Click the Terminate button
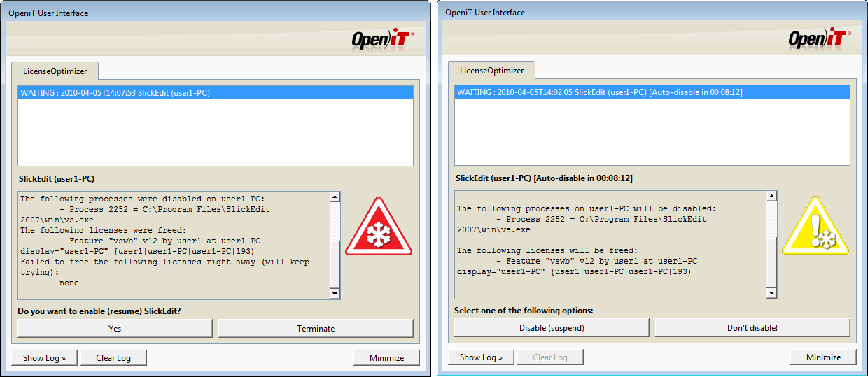This screenshot has width=868, height=377. click(x=316, y=328)
